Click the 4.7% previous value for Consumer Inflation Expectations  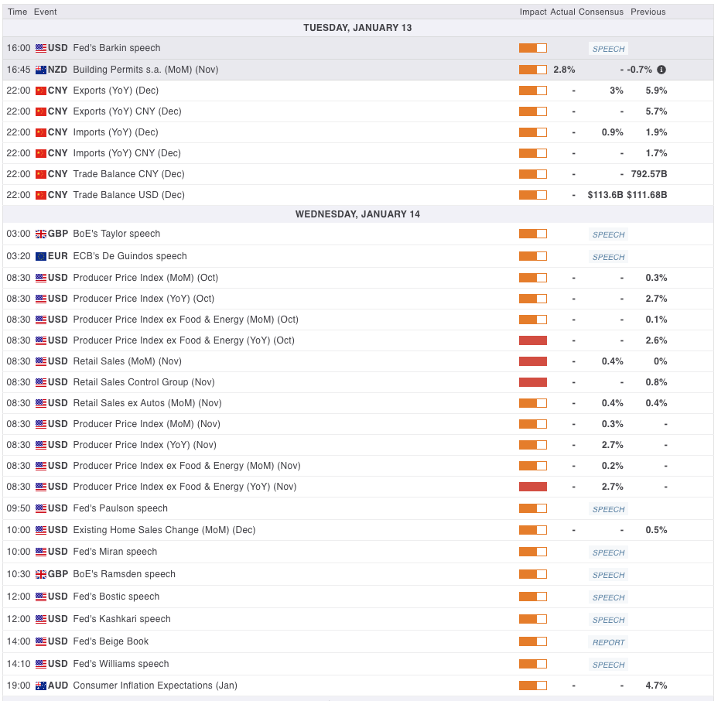point(656,686)
